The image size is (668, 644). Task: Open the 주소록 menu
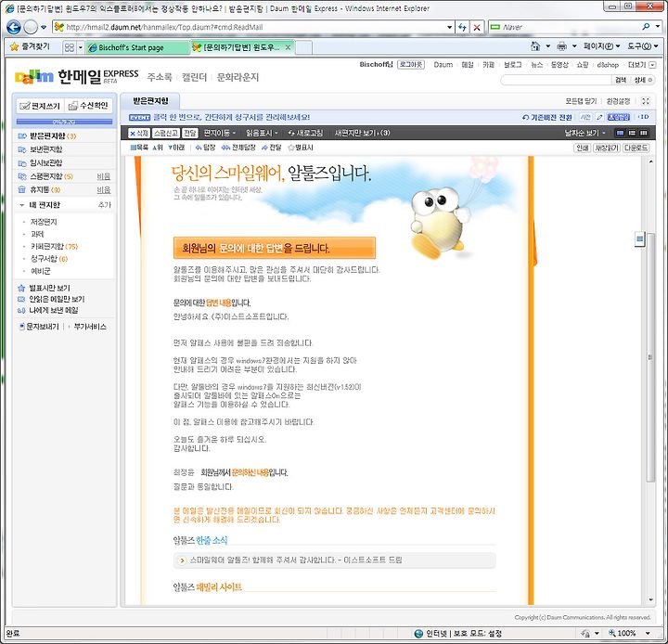coord(160,77)
